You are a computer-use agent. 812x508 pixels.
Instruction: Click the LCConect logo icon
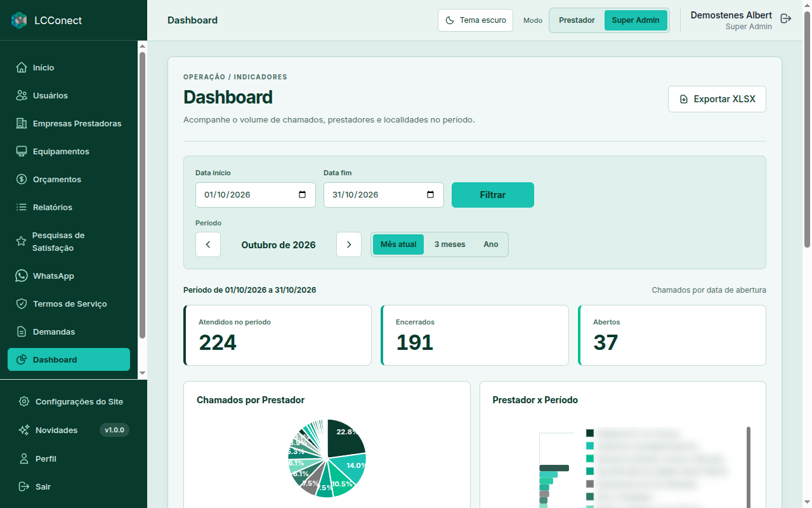pyautogui.click(x=20, y=20)
